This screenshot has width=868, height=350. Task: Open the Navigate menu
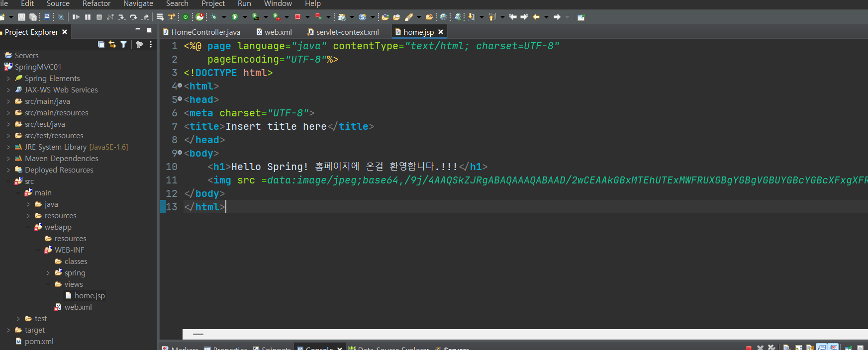138,3
